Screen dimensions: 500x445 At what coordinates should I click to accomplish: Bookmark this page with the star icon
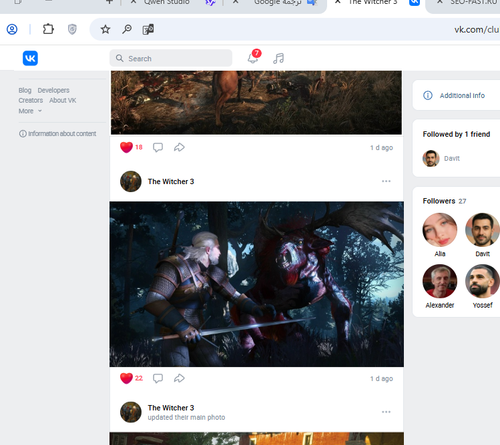point(105,29)
